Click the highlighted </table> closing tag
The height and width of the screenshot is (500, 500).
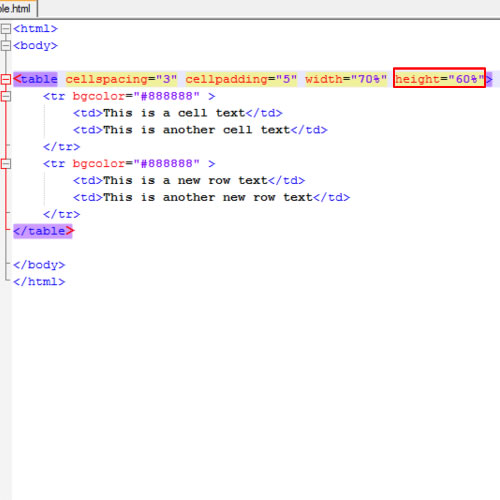(x=43, y=231)
